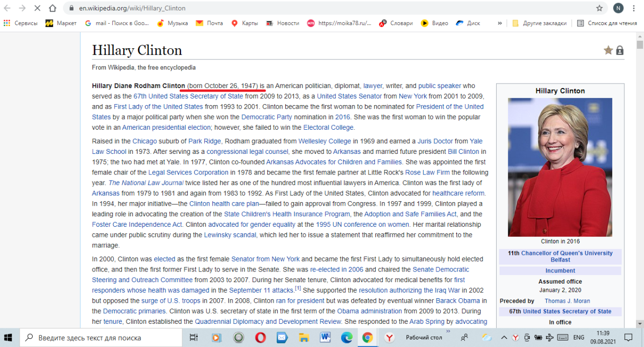This screenshot has width=644, height=347.
Task: Open the weather tray icon
Action: (x=487, y=337)
